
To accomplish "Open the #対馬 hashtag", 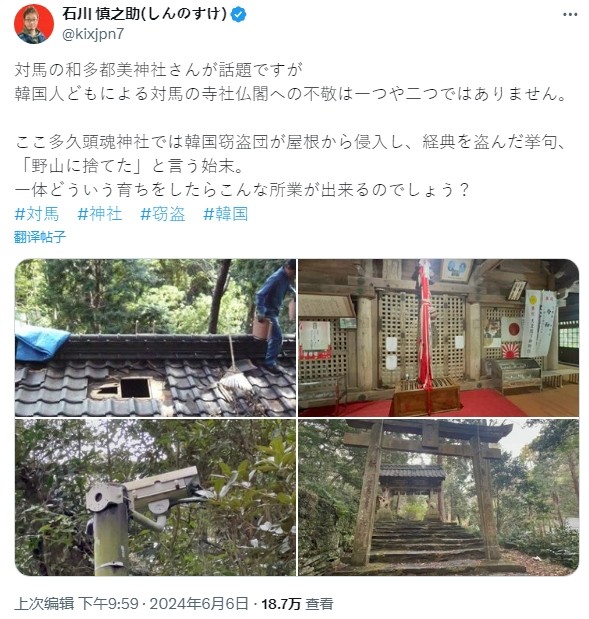I will (37, 214).
